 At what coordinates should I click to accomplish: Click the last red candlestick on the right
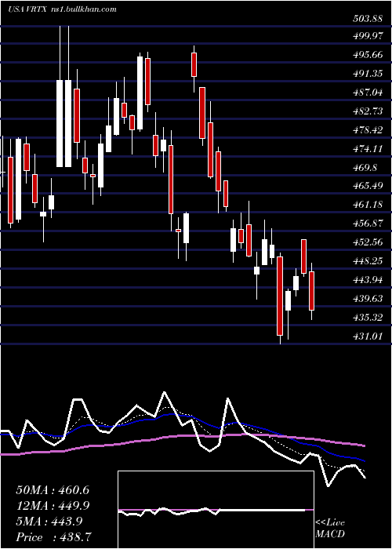(x=311, y=291)
